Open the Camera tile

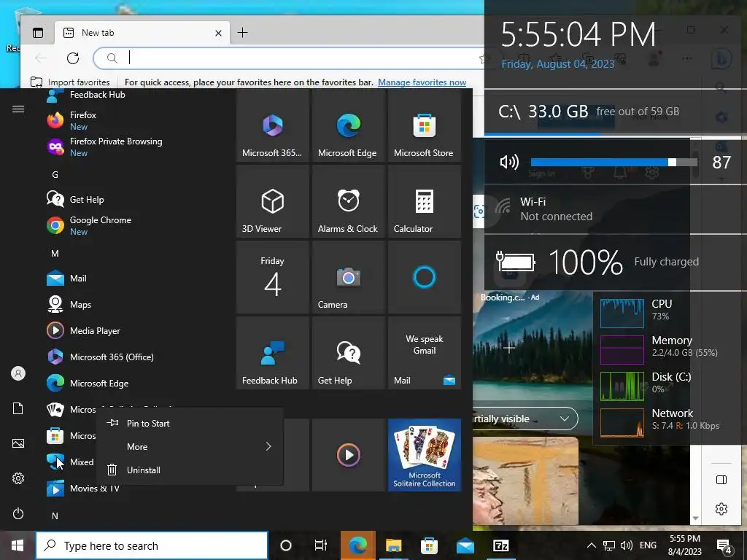pos(348,277)
